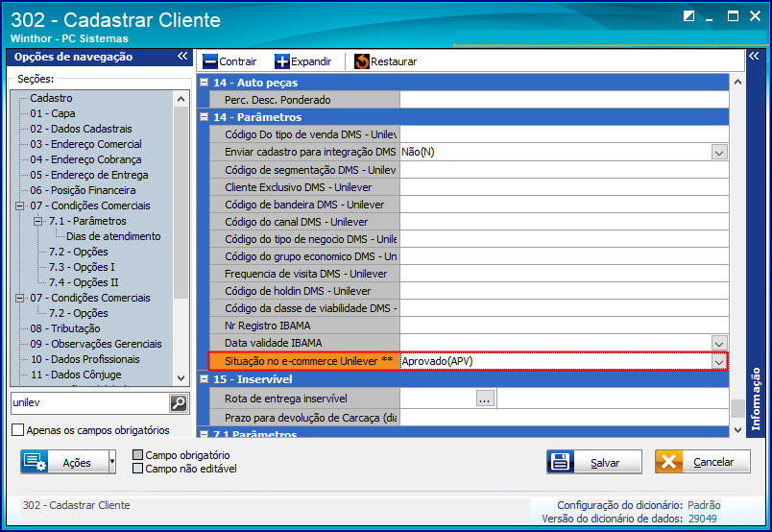Image resolution: width=772 pixels, height=532 pixels.
Task: Click the magnifier search icon beside unilev
Action: 179,403
